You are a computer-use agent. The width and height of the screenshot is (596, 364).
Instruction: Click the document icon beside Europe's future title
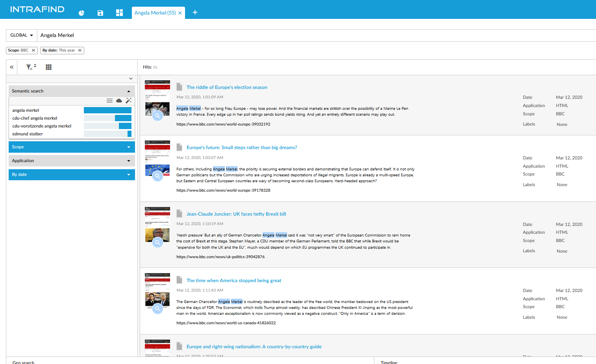(180, 147)
